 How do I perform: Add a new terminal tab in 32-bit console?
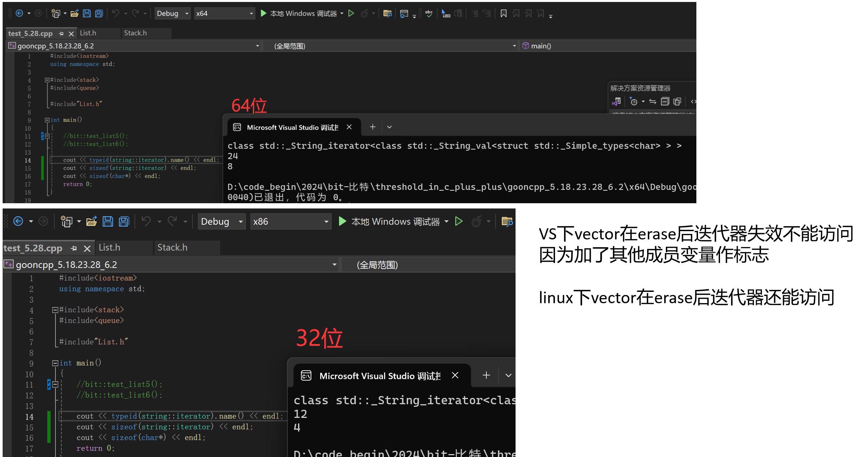[486, 375]
